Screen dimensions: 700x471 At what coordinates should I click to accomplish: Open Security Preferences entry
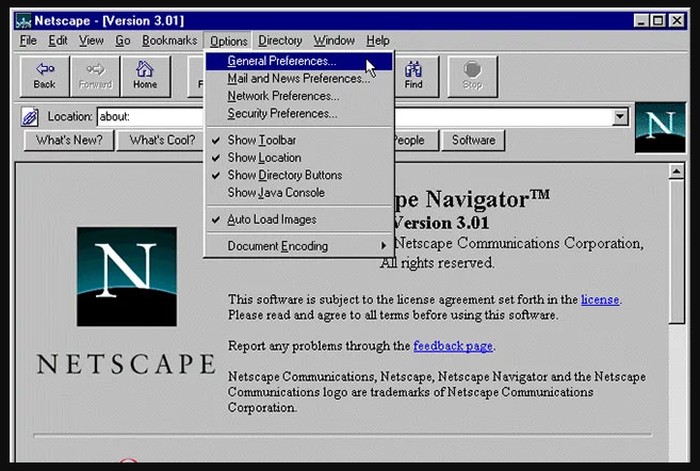pos(299,113)
